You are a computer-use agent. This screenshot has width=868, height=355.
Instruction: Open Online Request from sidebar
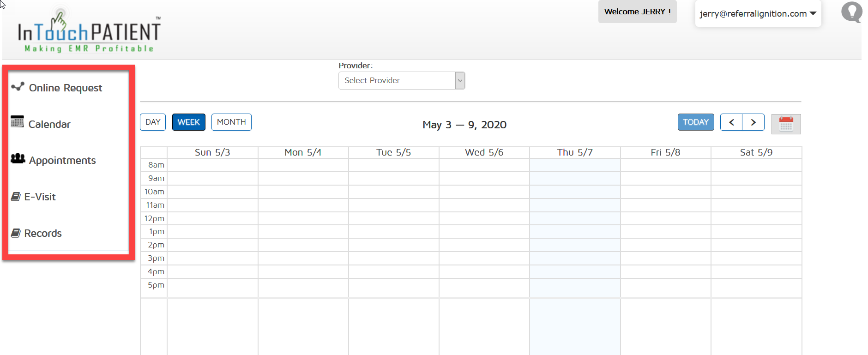click(66, 88)
